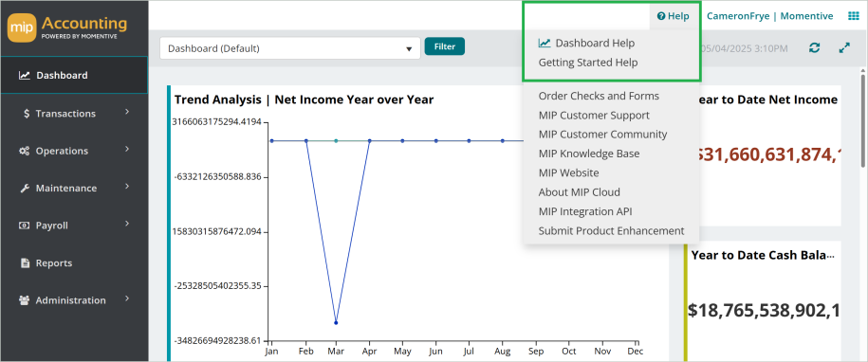Select MIP Customer Support

click(x=594, y=116)
